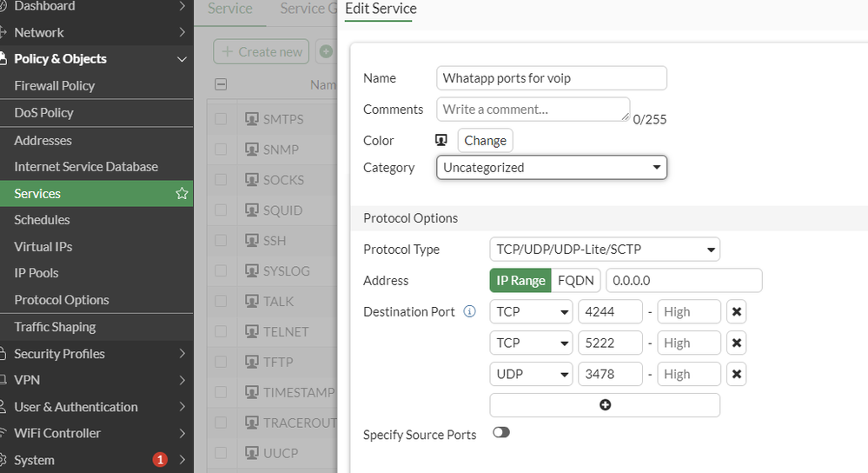
Task: Click the Destination Port info icon
Action: pyautogui.click(x=470, y=311)
